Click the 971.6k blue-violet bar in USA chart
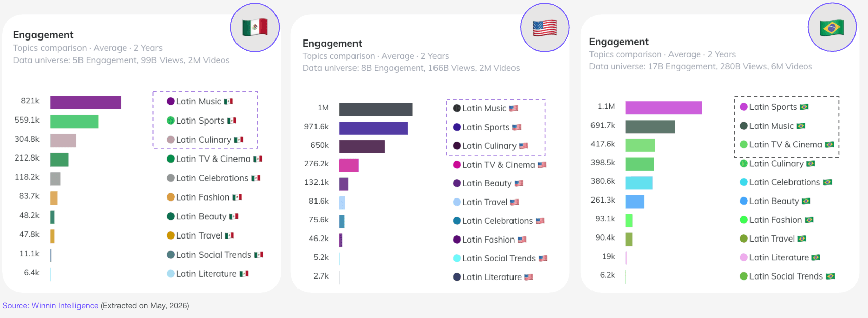Viewport: 868px width, 318px height. (373, 128)
